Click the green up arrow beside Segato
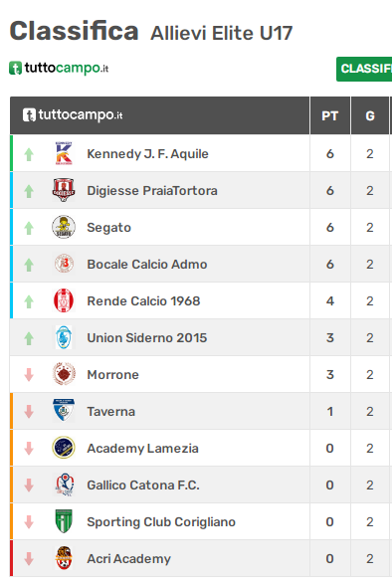Screen dimensions: 392x584 [29, 228]
